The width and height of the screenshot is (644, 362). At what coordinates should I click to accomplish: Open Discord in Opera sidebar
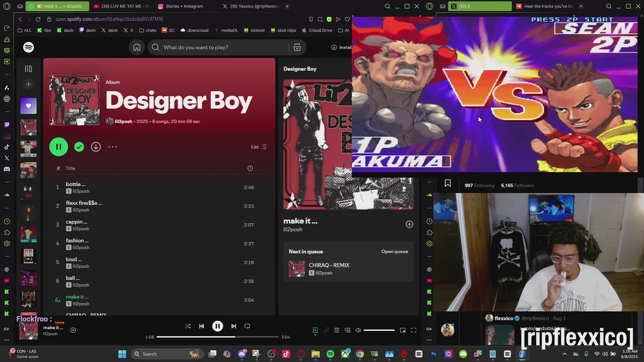tap(7, 169)
